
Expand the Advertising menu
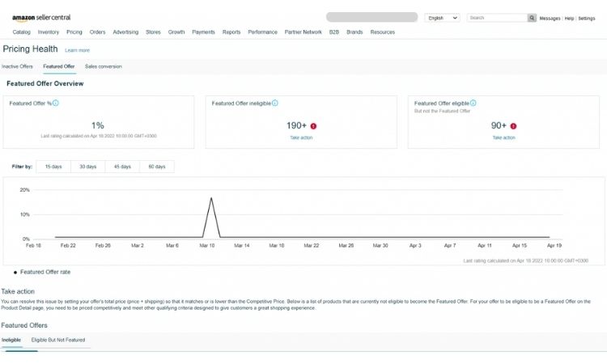click(x=125, y=32)
